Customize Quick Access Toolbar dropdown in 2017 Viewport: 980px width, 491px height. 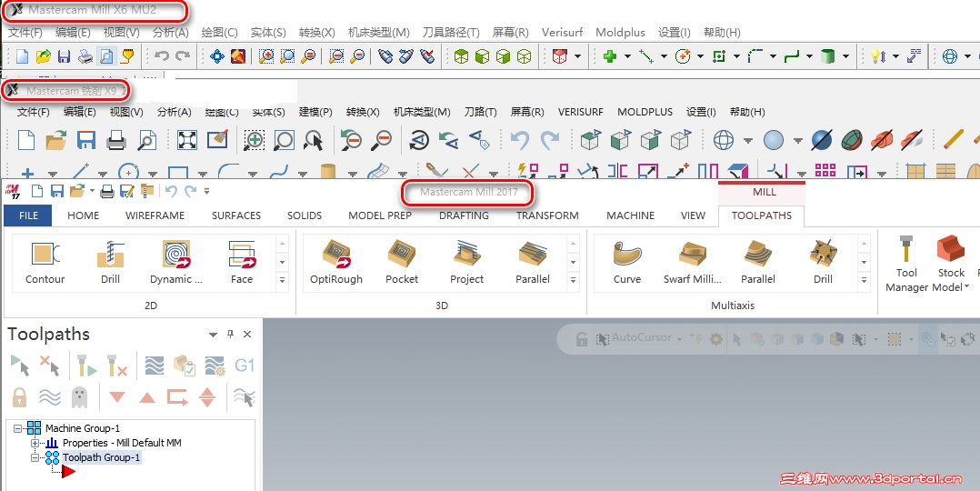tap(207, 191)
